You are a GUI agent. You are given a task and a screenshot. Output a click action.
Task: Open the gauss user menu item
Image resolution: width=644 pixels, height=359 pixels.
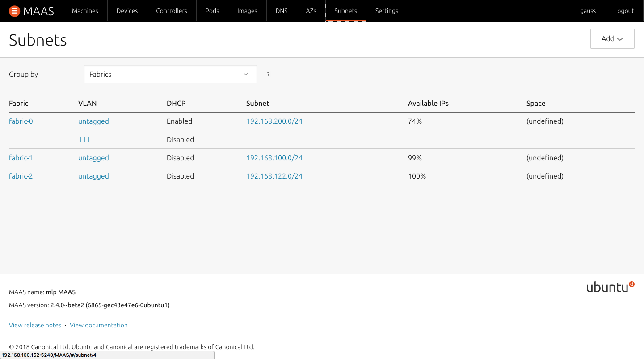click(x=588, y=11)
